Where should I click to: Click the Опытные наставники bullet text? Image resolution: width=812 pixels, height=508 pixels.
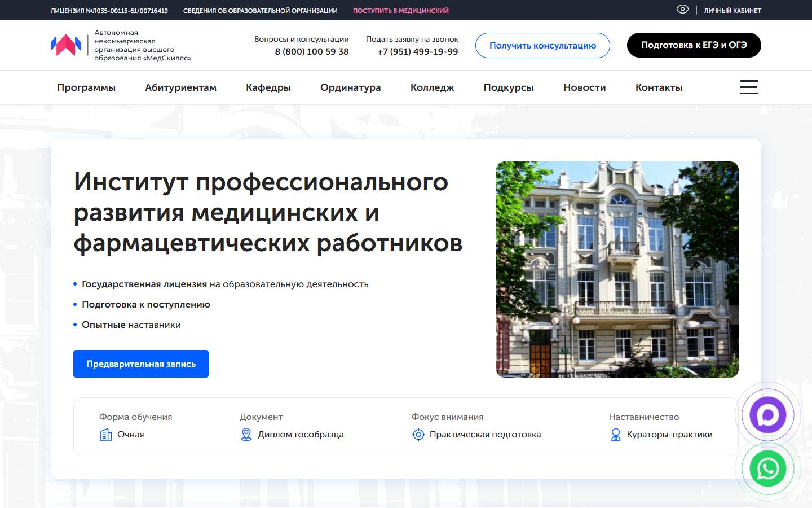(131, 325)
